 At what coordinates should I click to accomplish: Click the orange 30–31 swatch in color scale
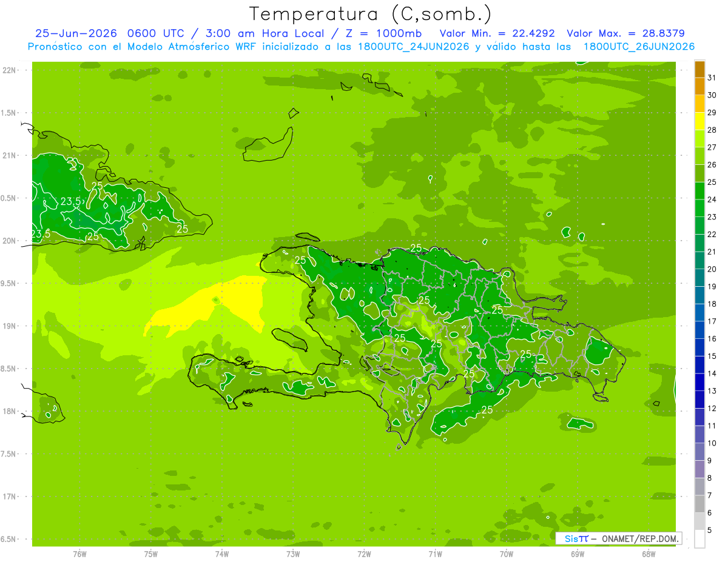point(699,87)
